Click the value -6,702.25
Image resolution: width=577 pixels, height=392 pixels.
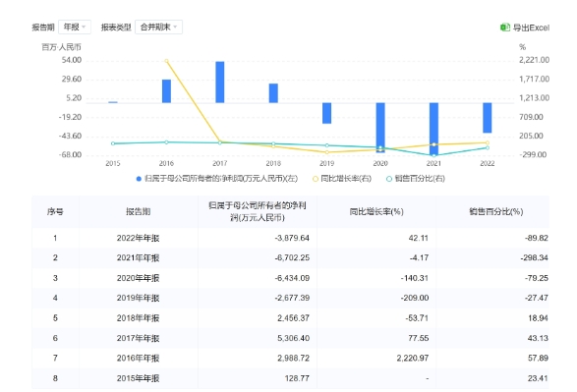point(292,257)
